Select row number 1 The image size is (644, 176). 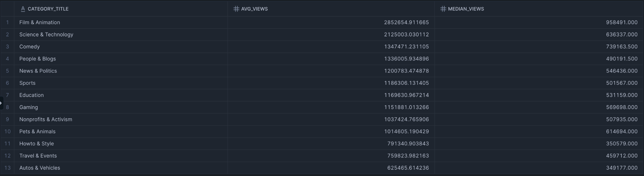7,22
